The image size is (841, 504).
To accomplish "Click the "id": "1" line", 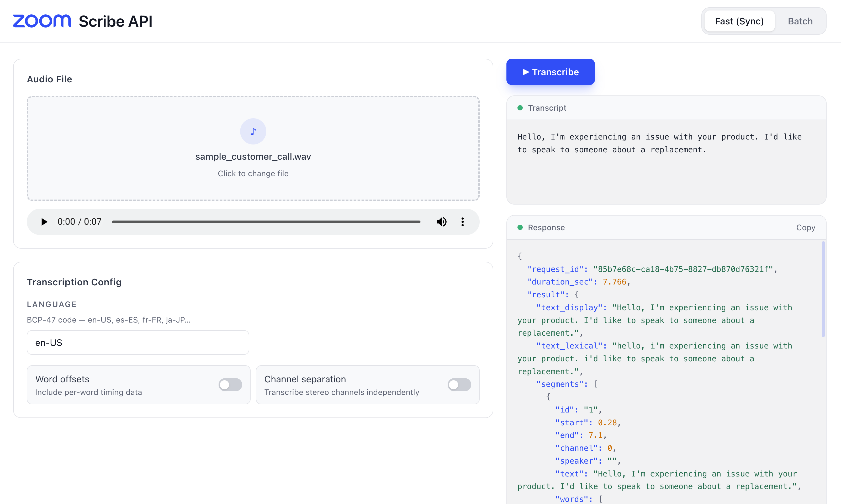I will coord(579,410).
